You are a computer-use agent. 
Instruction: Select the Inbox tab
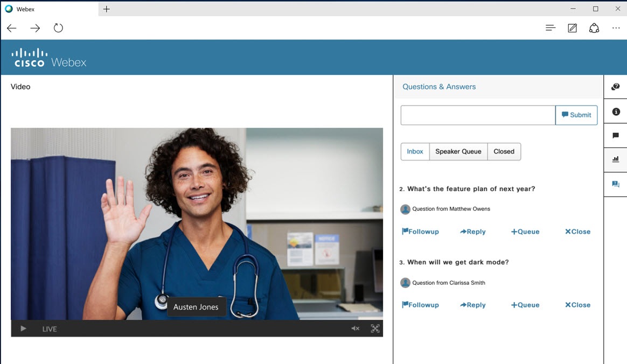tap(415, 151)
